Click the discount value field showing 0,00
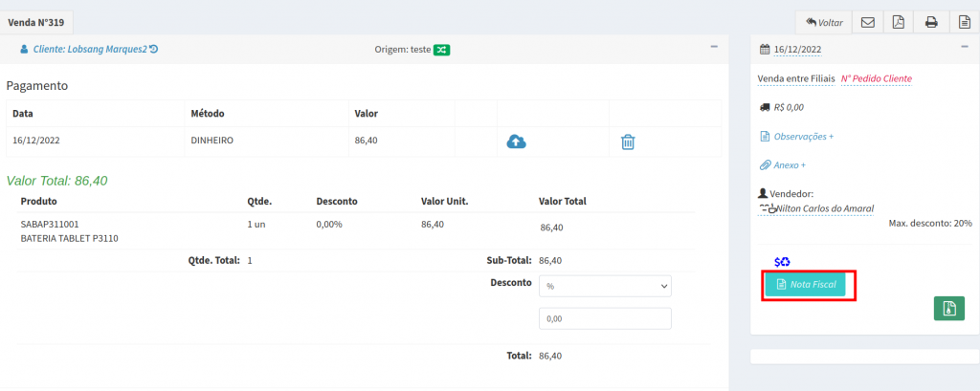The height and width of the screenshot is (391, 980). (x=605, y=319)
